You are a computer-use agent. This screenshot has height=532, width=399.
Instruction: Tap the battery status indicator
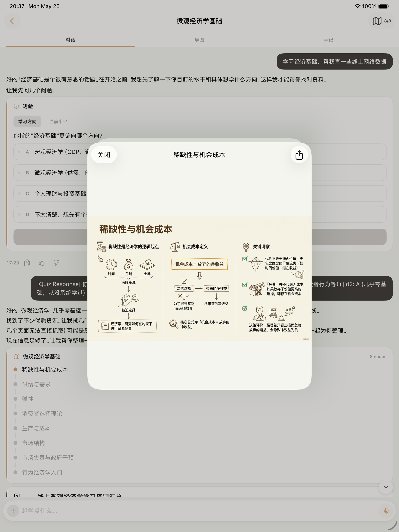[x=383, y=6]
